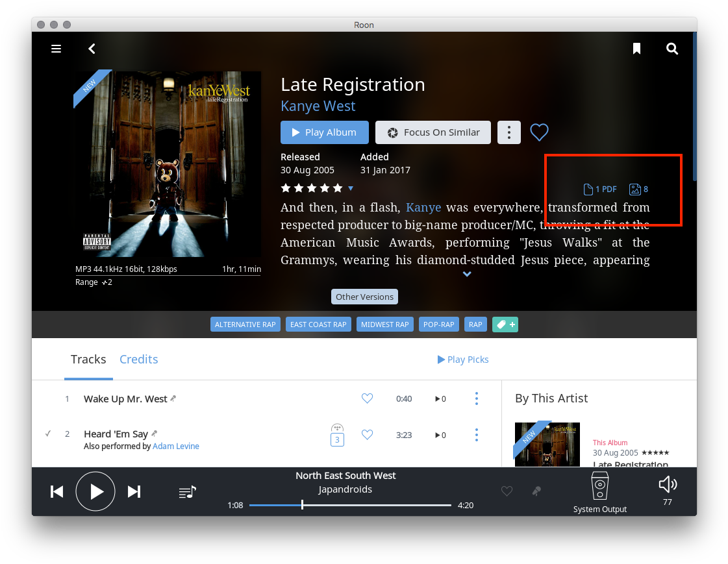This screenshot has height=564, width=728.
Task: Click the System Output speaker icon
Action: point(599,486)
